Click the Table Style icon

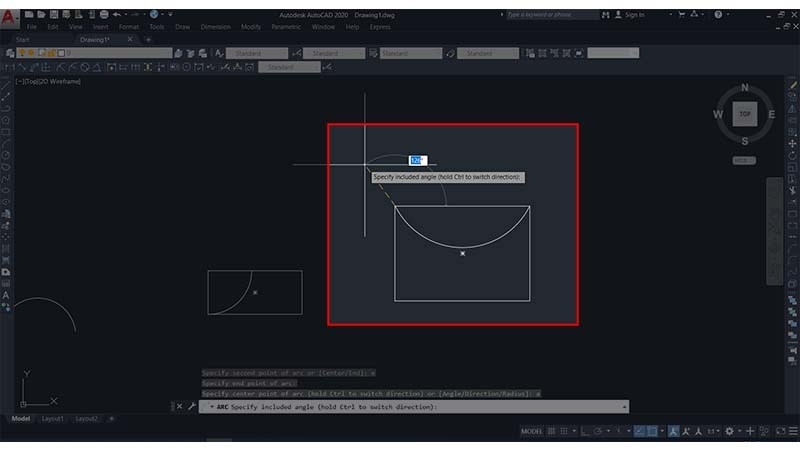point(373,53)
